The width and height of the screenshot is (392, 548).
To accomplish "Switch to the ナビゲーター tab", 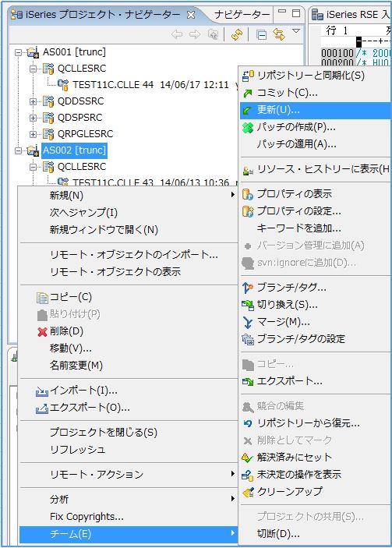I will pos(242,15).
